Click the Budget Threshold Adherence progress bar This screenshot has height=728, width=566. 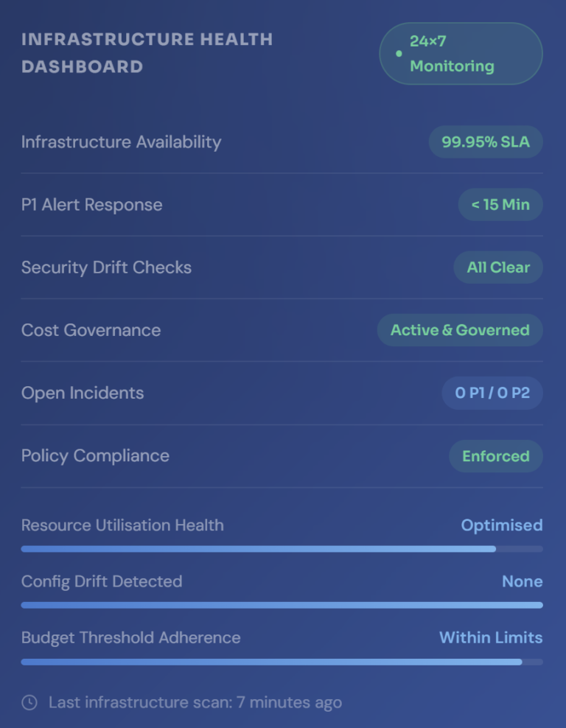pyautogui.click(x=282, y=662)
